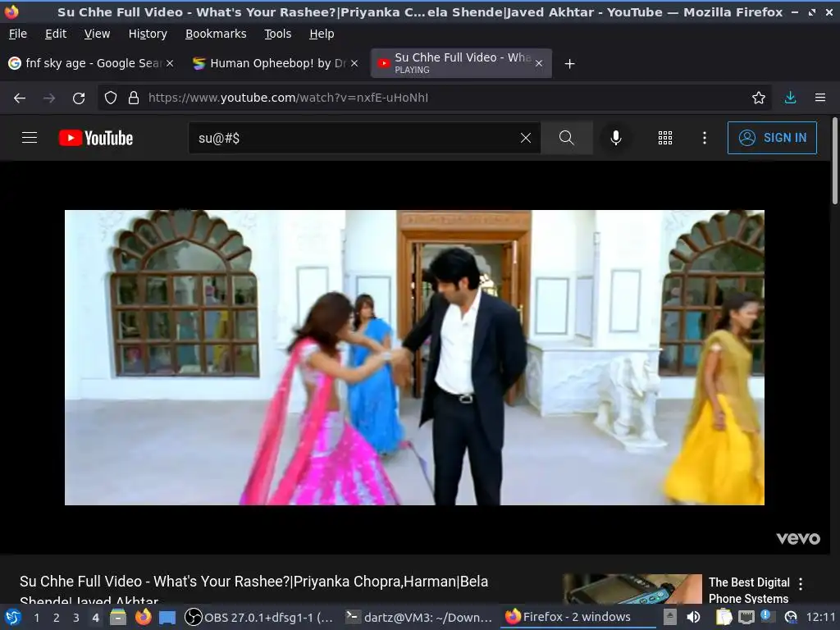Open the removable media eject tray icon
The image size is (840, 630).
669,617
